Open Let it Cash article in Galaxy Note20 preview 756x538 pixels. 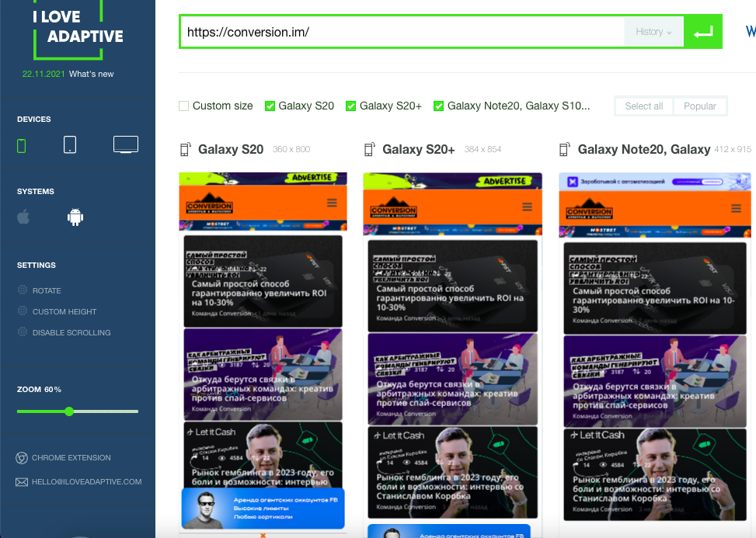coord(655,475)
